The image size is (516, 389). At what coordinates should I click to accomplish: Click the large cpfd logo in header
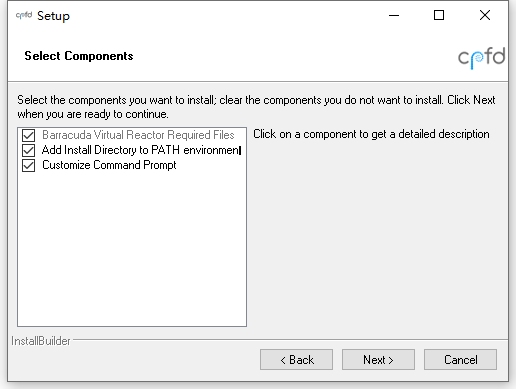click(482, 58)
